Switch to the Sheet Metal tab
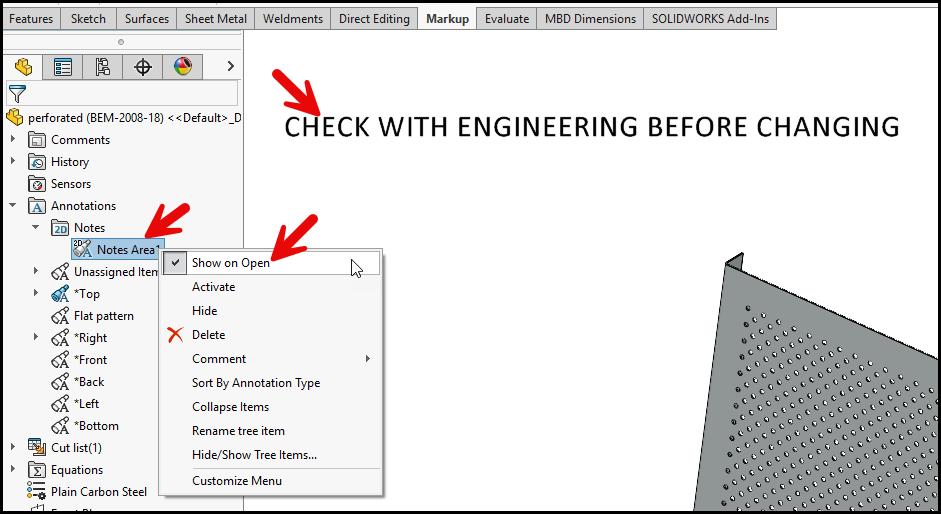 tap(215, 19)
